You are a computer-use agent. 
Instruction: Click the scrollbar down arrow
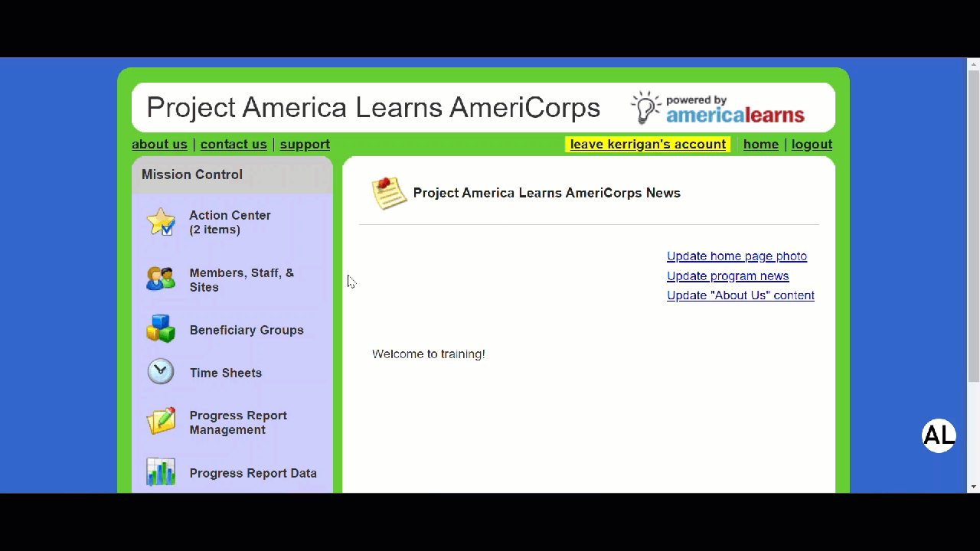973,486
